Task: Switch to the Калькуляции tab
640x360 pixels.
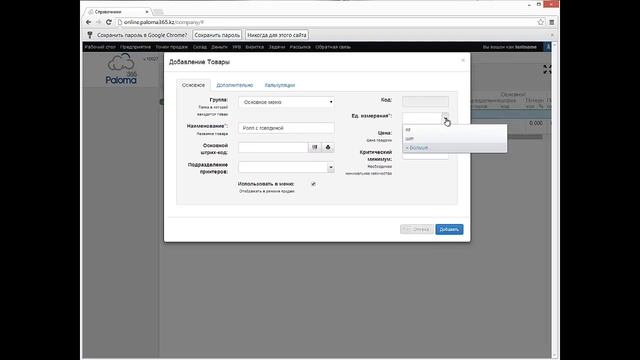Action: pos(280,85)
